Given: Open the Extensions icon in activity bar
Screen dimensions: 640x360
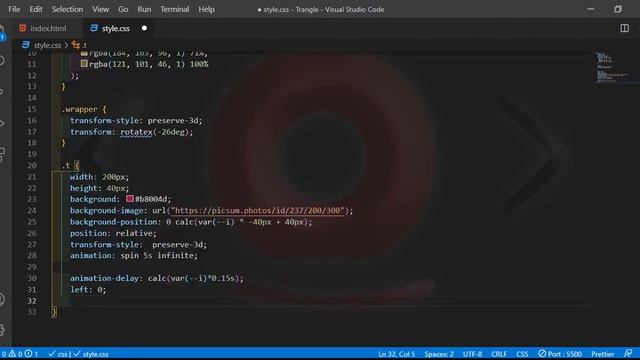Looking at the screenshot, I should (x=2, y=154).
